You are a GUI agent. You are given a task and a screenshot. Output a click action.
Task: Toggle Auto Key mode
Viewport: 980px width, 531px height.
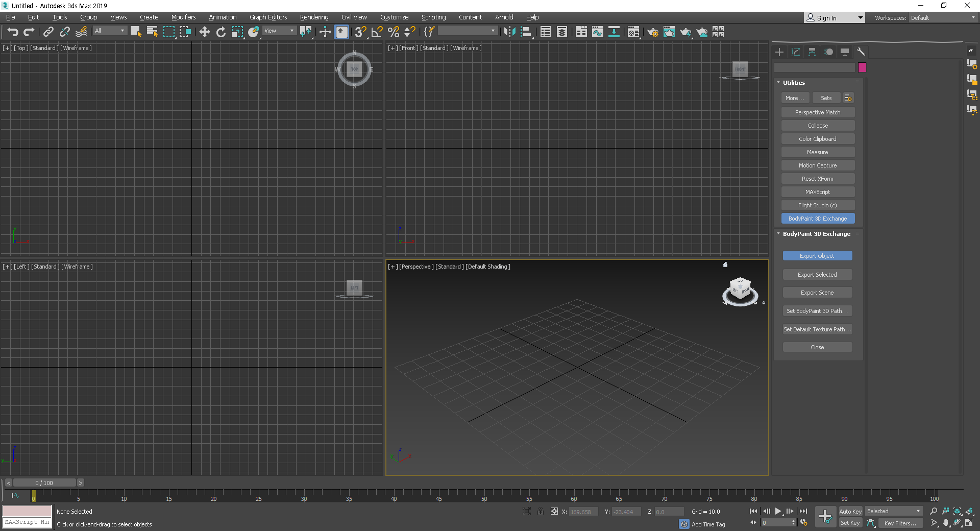850,511
